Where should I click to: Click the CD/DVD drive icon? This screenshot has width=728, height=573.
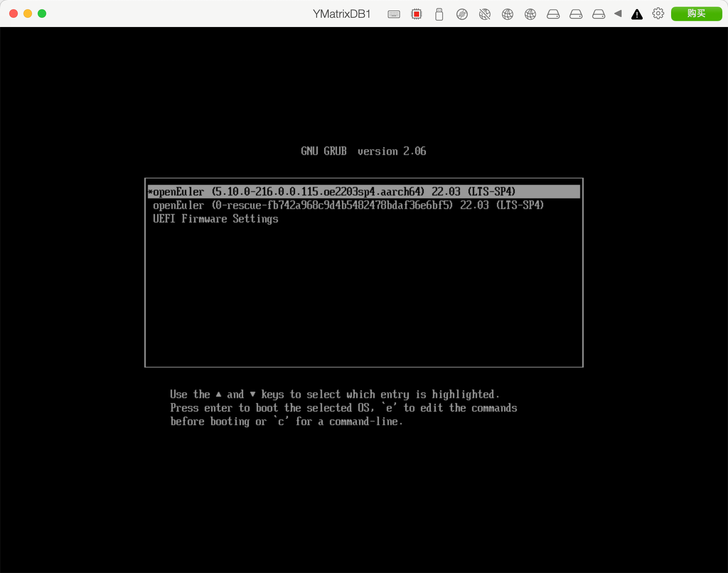pyautogui.click(x=462, y=14)
